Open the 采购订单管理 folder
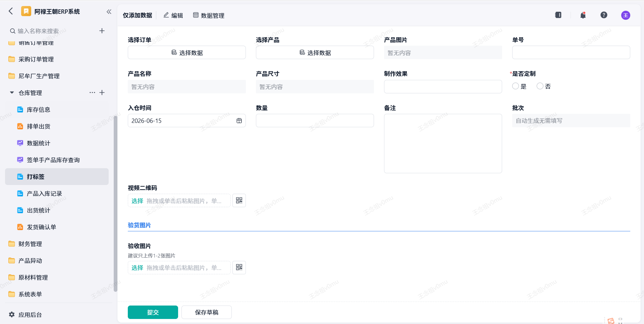 (57, 59)
